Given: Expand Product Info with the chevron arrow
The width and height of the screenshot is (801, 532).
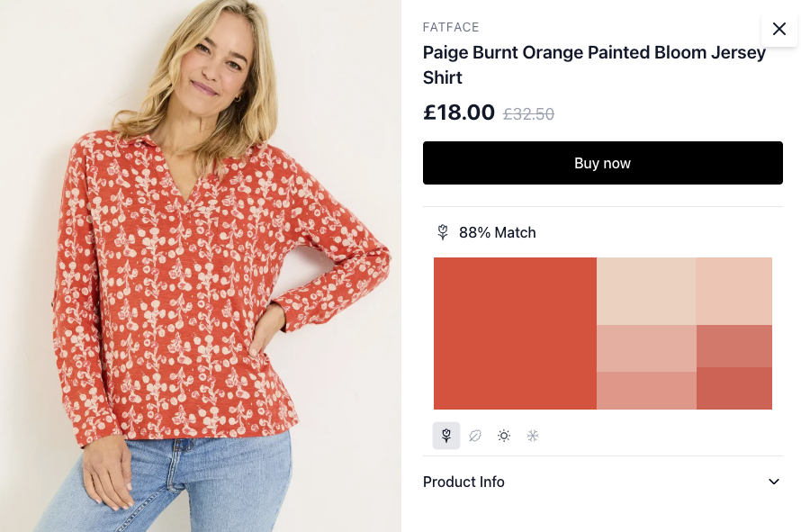Looking at the screenshot, I should point(774,482).
